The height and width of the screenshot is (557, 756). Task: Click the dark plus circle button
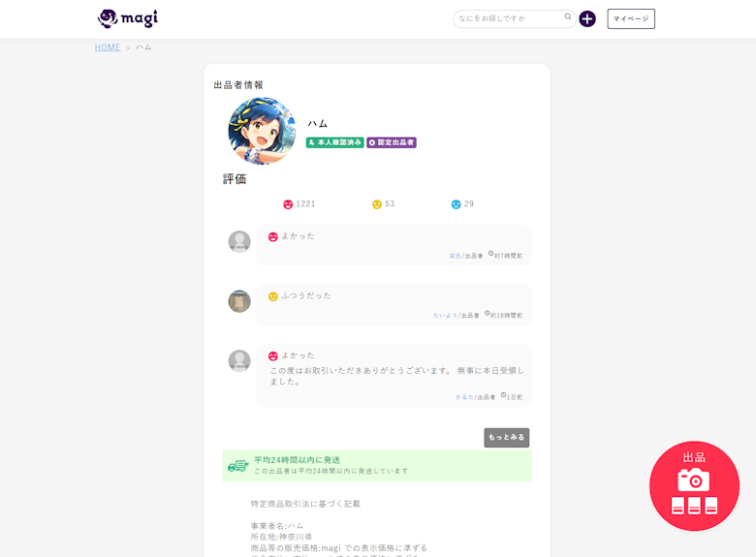pos(587,18)
